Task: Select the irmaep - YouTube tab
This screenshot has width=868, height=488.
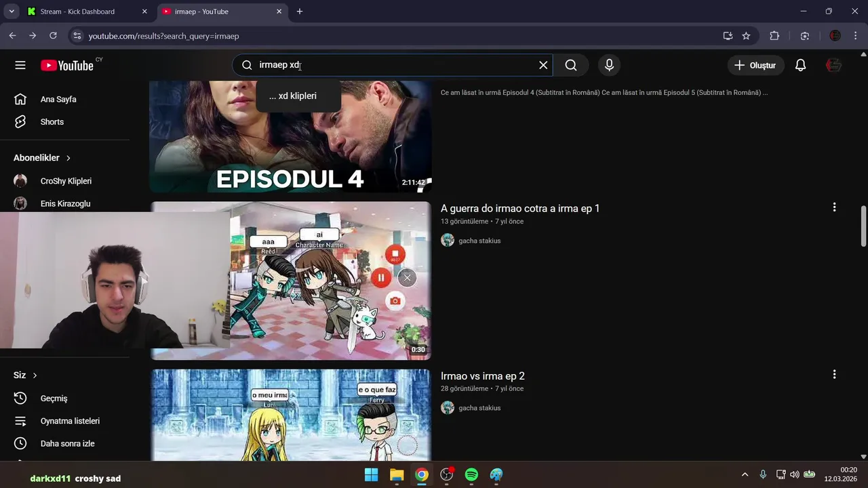Action: coord(221,12)
